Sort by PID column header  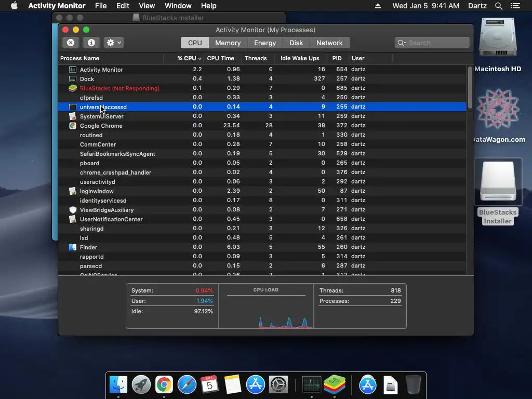click(337, 58)
